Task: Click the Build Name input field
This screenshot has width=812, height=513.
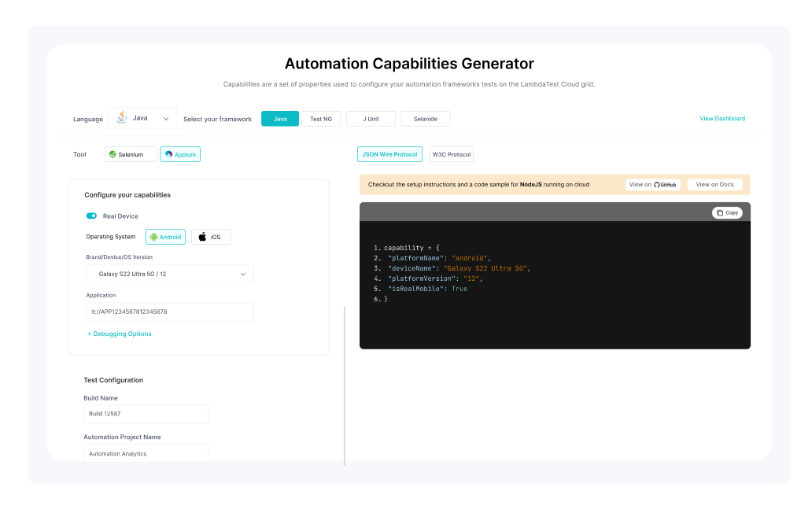Action: (146, 414)
